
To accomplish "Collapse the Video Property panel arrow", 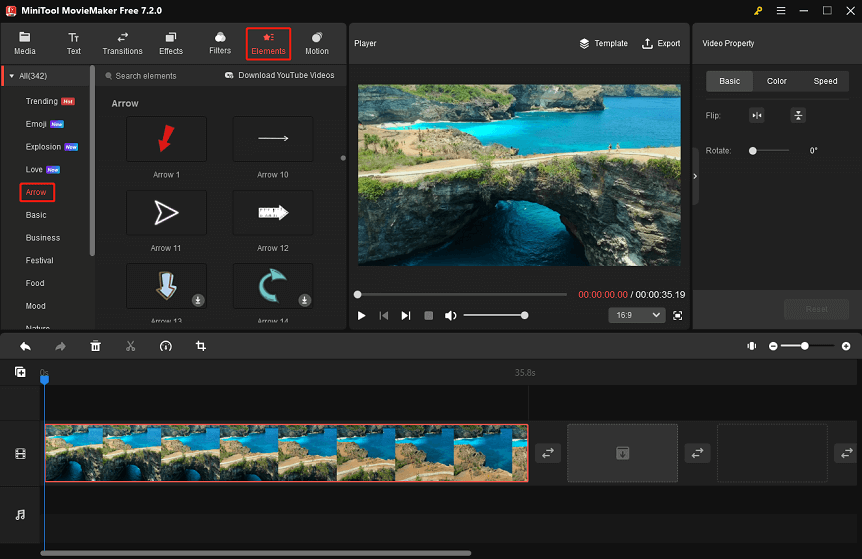I will [695, 176].
